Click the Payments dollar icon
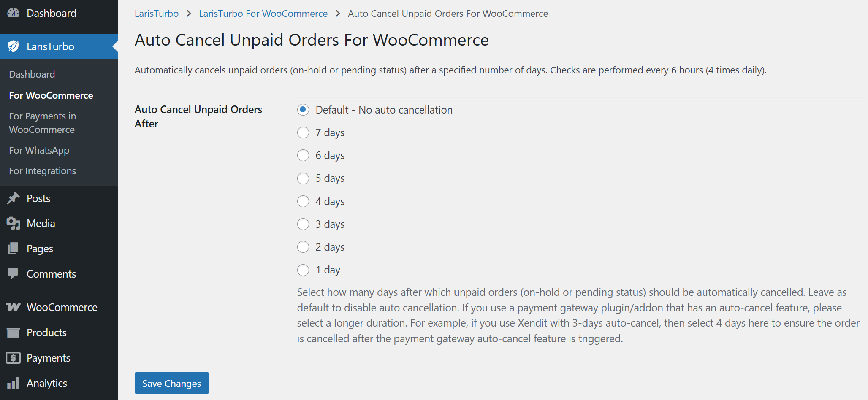This screenshot has height=400, width=868. pos(14,358)
